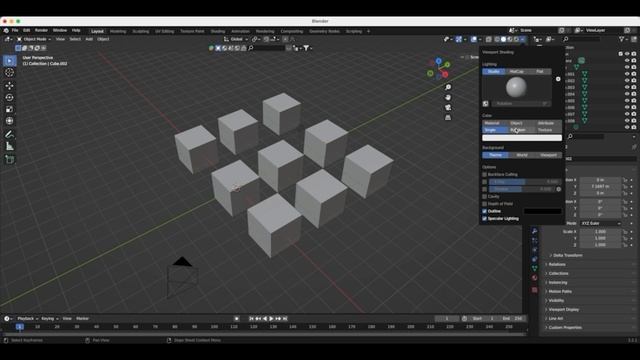Toggle the camera view icon

pos(448,107)
